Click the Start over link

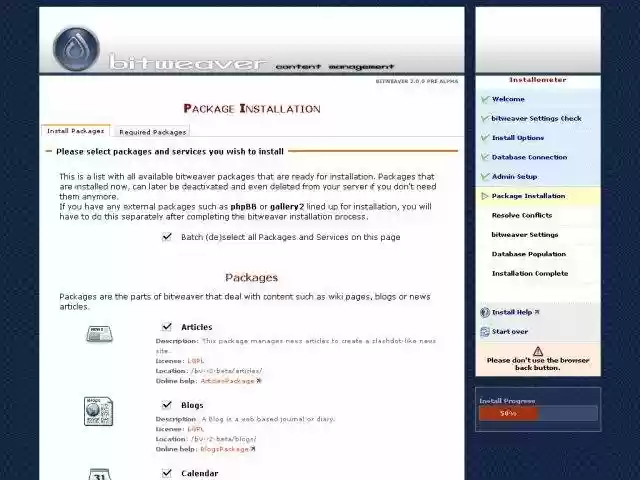pos(510,332)
